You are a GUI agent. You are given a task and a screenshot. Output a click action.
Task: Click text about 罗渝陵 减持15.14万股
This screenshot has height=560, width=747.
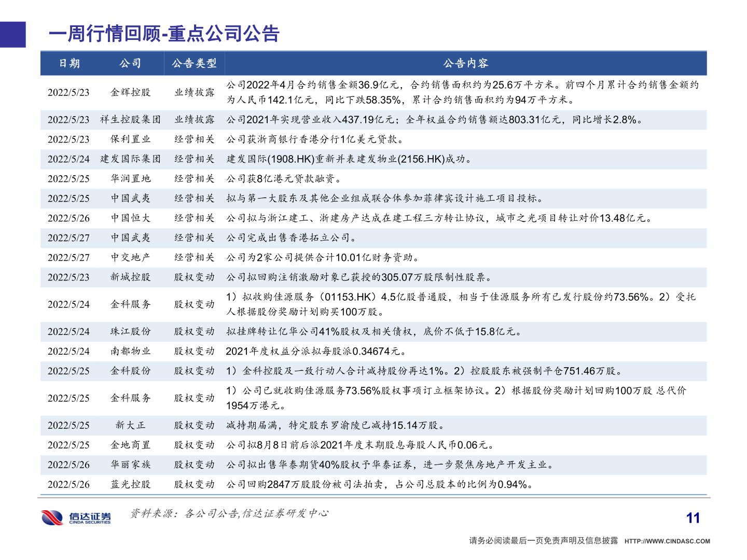336,426
